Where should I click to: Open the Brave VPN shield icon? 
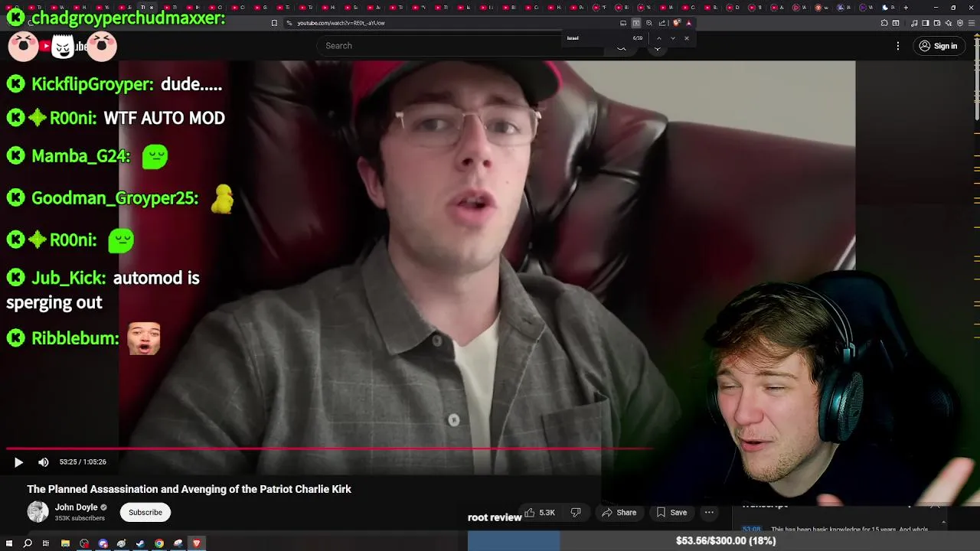click(x=960, y=23)
